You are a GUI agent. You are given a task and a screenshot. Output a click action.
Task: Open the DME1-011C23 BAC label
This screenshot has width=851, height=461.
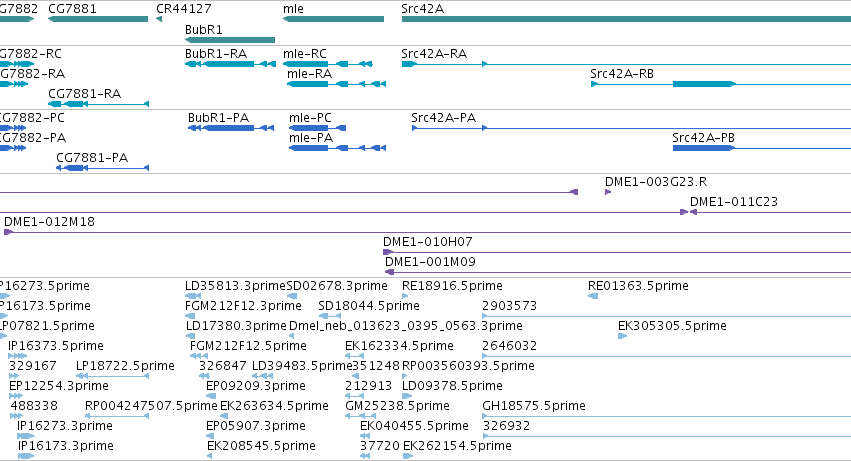point(734,202)
